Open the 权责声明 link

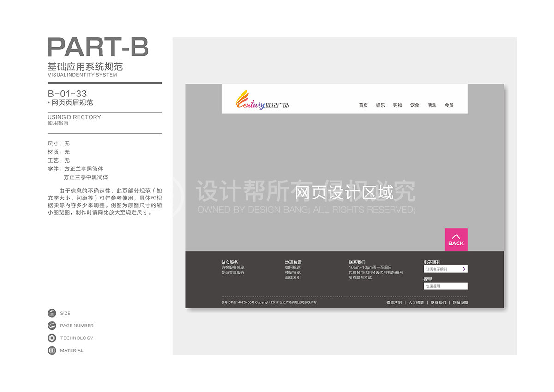pyautogui.click(x=394, y=302)
